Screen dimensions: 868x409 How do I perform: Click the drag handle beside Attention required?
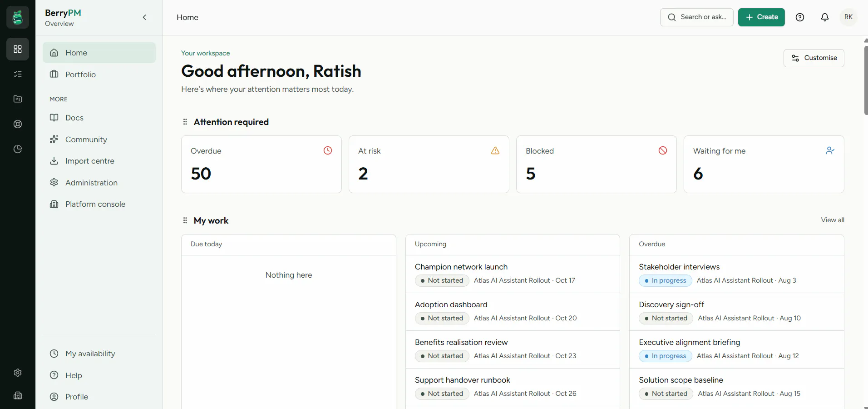pos(185,122)
